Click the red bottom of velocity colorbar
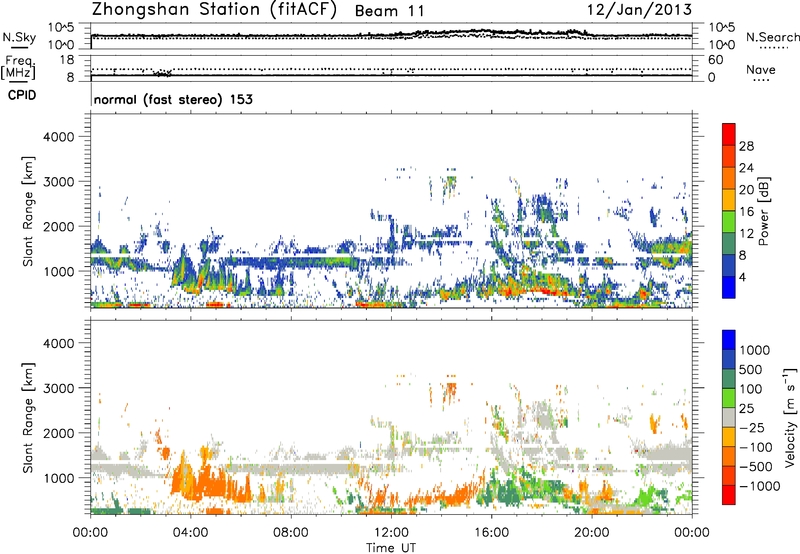800x554 pixels. (x=729, y=495)
